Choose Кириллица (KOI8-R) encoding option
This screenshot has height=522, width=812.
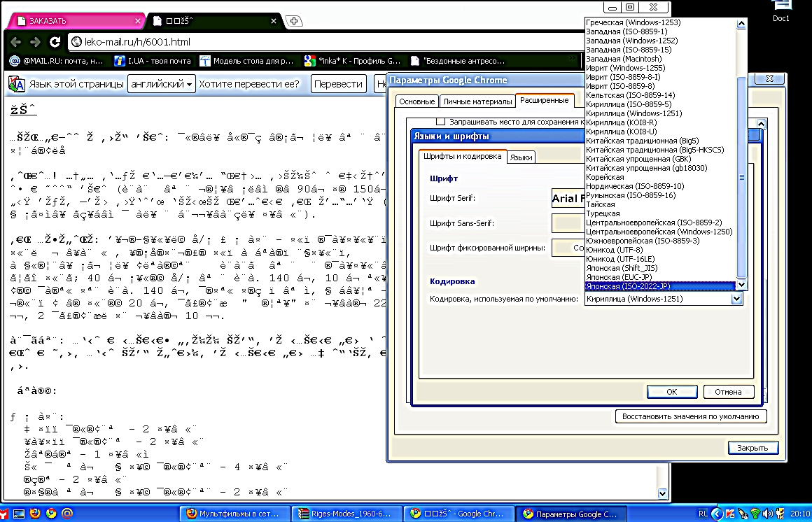[621, 122]
